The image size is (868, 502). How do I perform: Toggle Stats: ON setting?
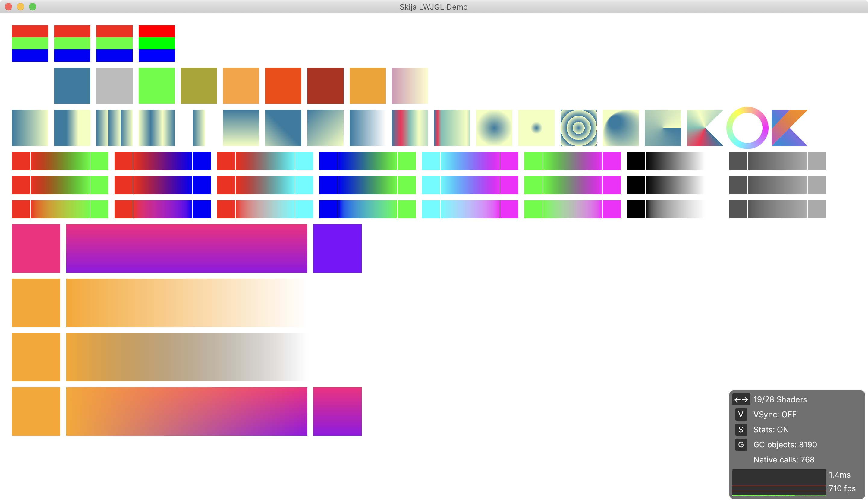(771, 430)
